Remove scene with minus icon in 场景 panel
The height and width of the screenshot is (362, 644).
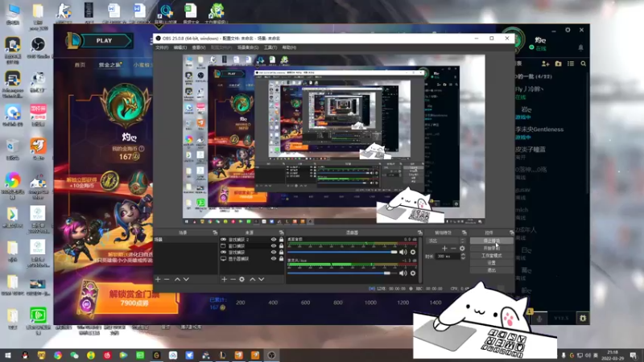[x=167, y=279]
